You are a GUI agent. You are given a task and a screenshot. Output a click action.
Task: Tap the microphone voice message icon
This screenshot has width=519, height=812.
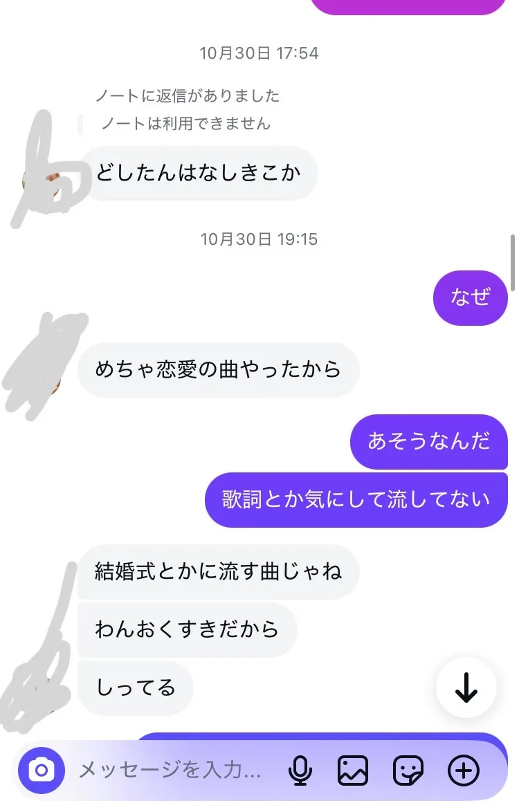[300, 771]
